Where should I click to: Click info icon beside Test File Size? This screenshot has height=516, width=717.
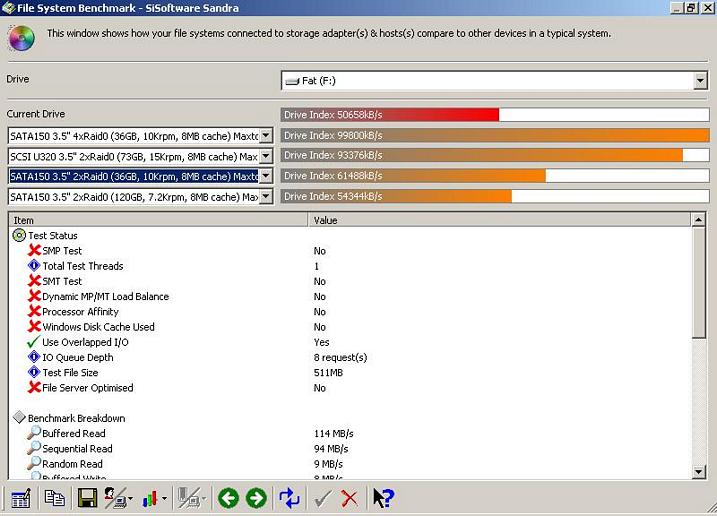pyautogui.click(x=34, y=372)
